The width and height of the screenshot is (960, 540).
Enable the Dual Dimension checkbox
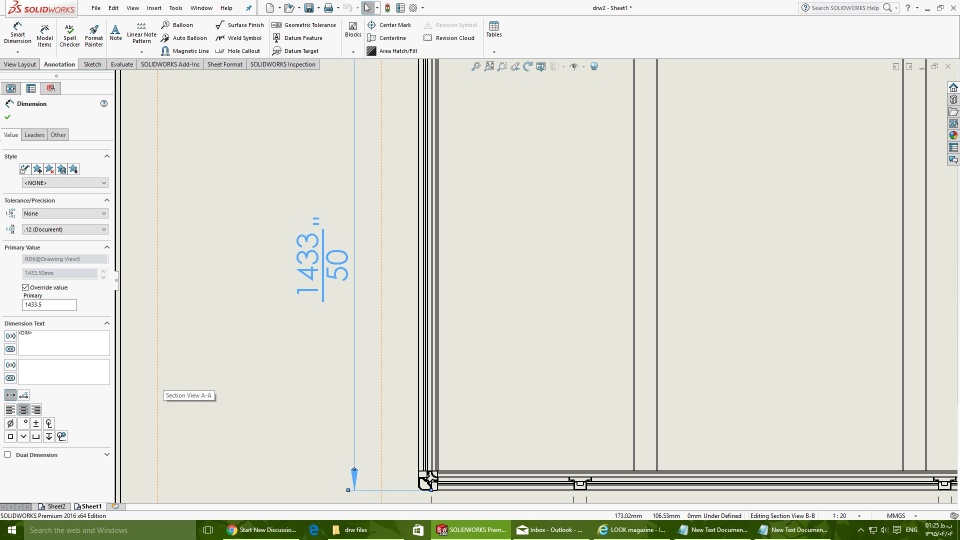click(x=7, y=455)
